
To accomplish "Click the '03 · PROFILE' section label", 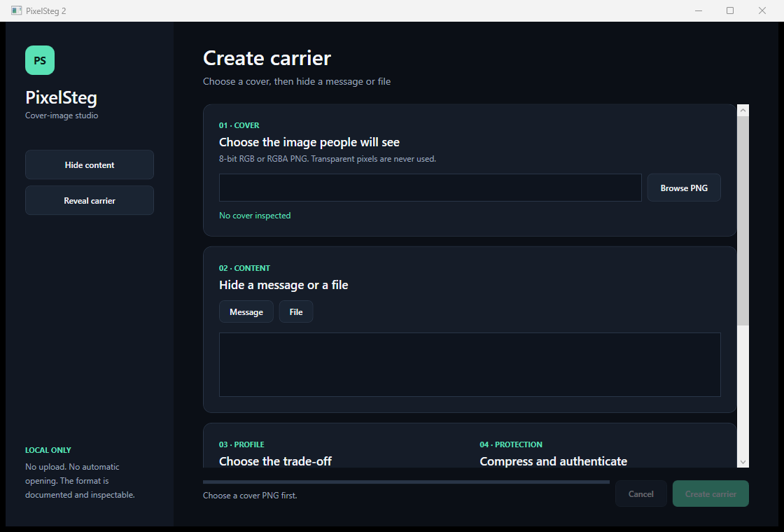I will pos(241,444).
